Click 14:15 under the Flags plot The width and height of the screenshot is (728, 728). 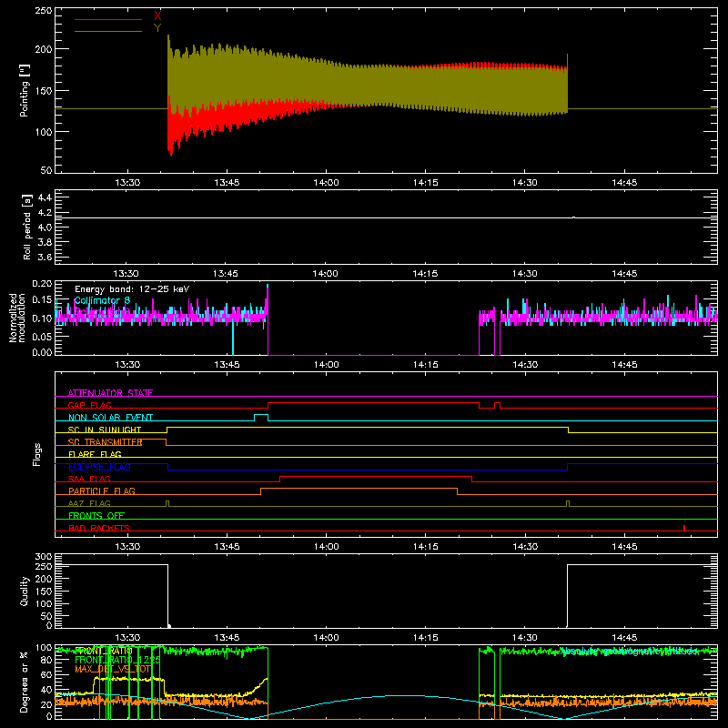(425, 547)
